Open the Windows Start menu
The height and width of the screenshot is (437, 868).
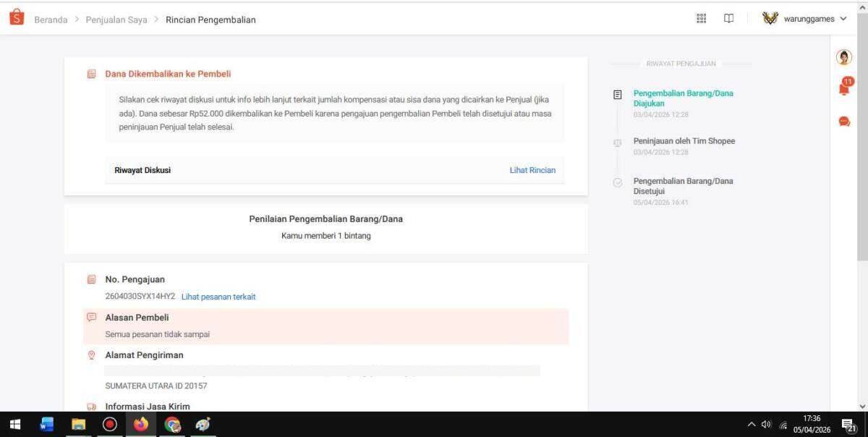tap(14, 424)
